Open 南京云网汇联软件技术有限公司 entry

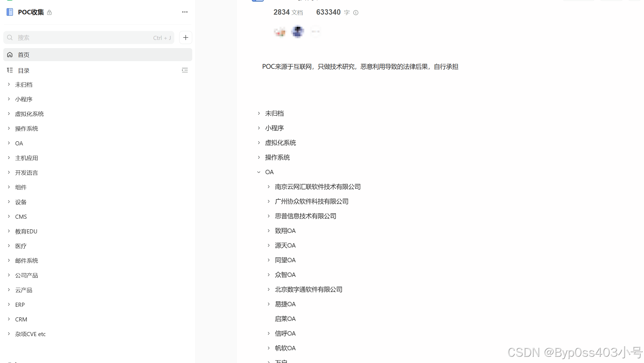pos(318,187)
